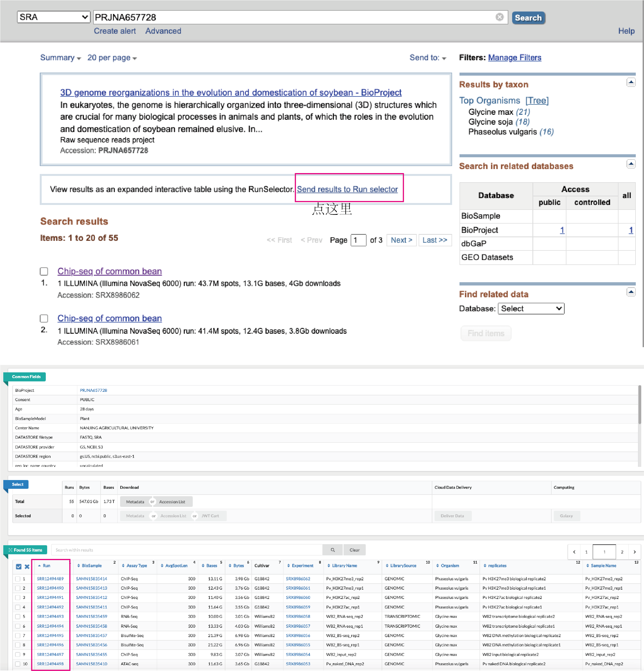Go to next table page arrow
Screen dimensions: 644x671
point(634,552)
